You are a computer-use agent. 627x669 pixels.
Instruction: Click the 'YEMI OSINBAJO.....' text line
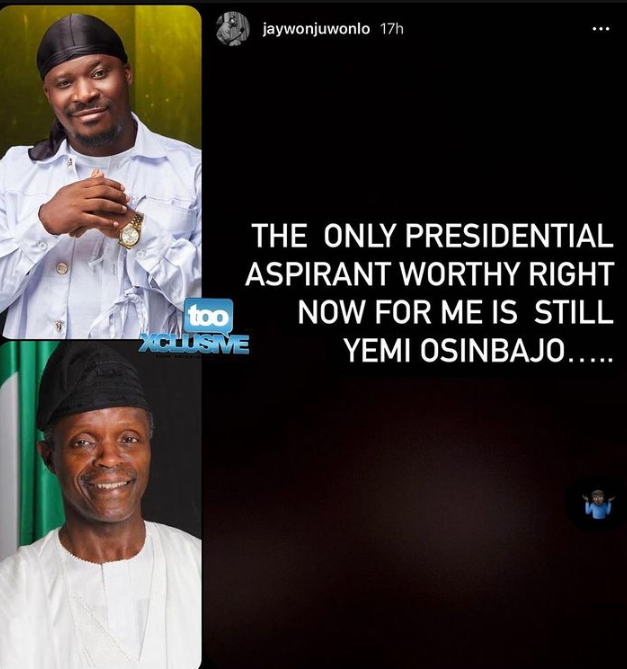tap(478, 351)
